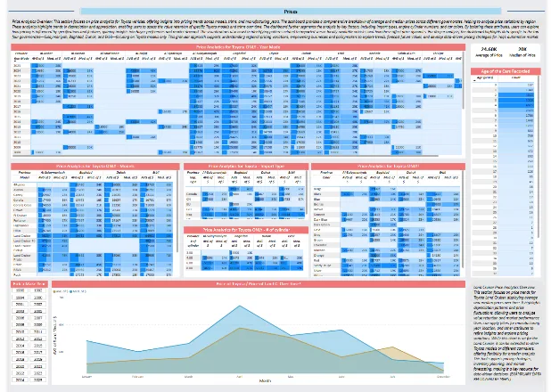Screen dimensions: 551x392
Task: Click the Average of Price card
Action: [489, 52]
